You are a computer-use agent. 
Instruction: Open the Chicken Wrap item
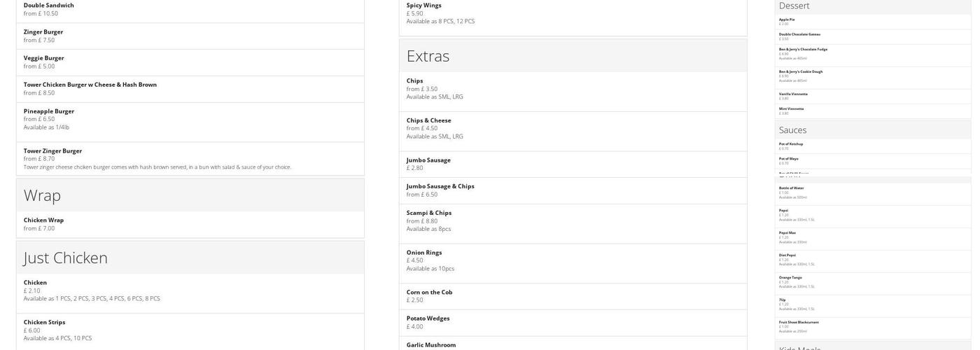pos(44,220)
